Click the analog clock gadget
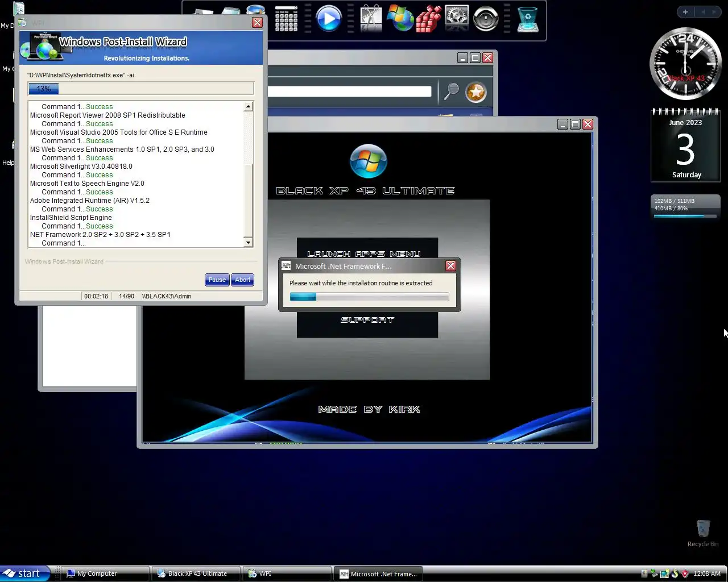 (686, 64)
